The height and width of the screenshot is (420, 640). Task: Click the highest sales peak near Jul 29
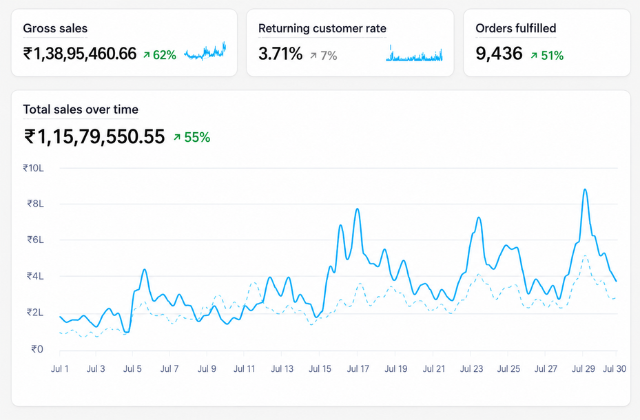pyautogui.click(x=585, y=189)
